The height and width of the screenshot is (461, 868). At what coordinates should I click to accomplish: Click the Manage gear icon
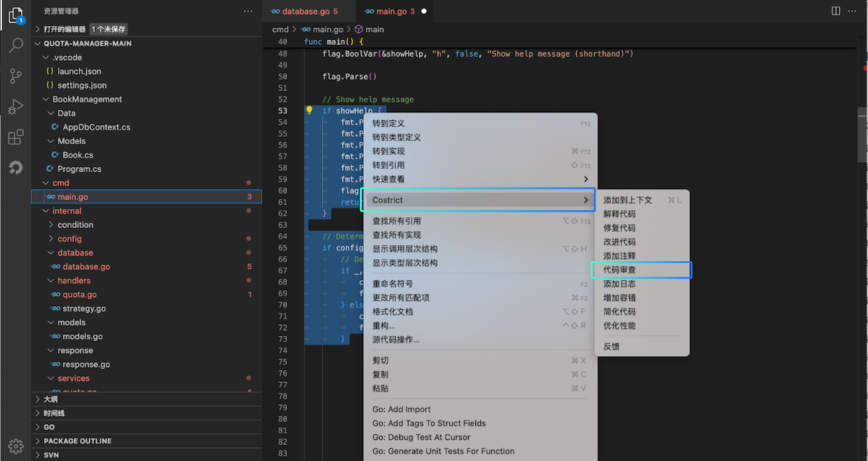tap(15, 445)
